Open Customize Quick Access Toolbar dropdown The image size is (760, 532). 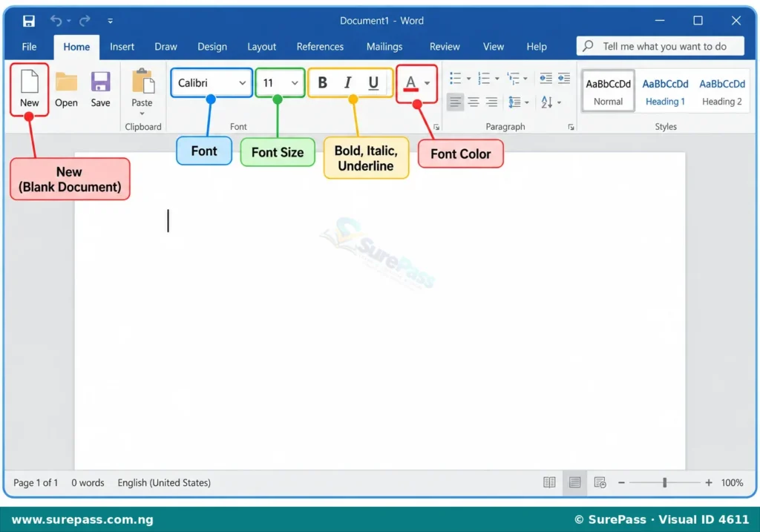pos(110,21)
